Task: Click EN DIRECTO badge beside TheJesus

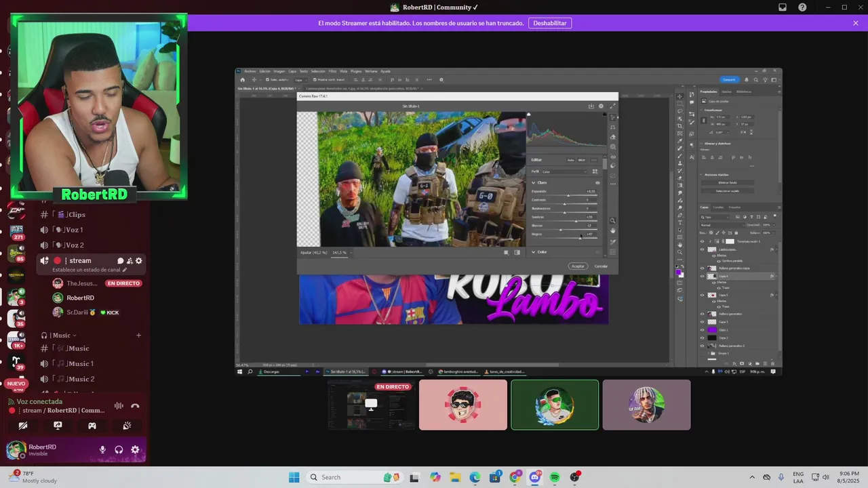Action: [123, 283]
